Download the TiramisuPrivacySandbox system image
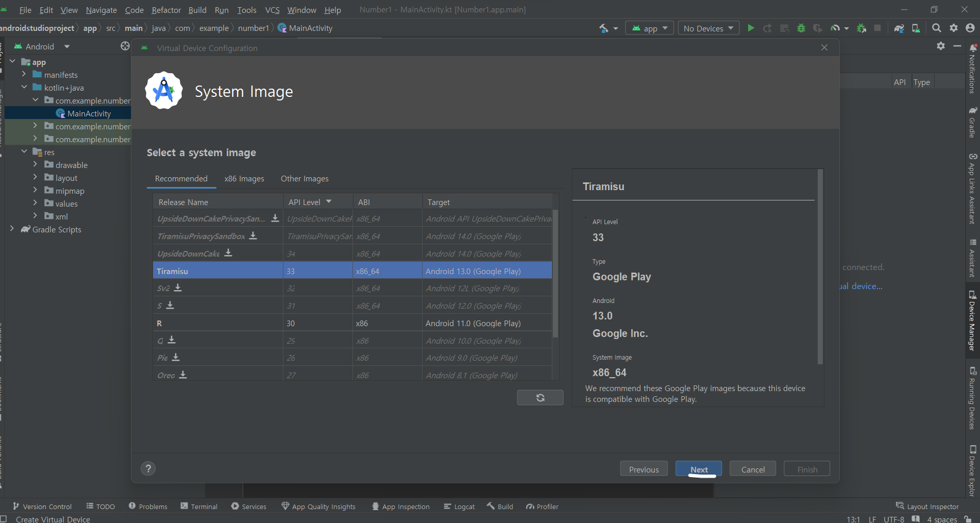This screenshot has height=523, width=980. coord(253,235)
